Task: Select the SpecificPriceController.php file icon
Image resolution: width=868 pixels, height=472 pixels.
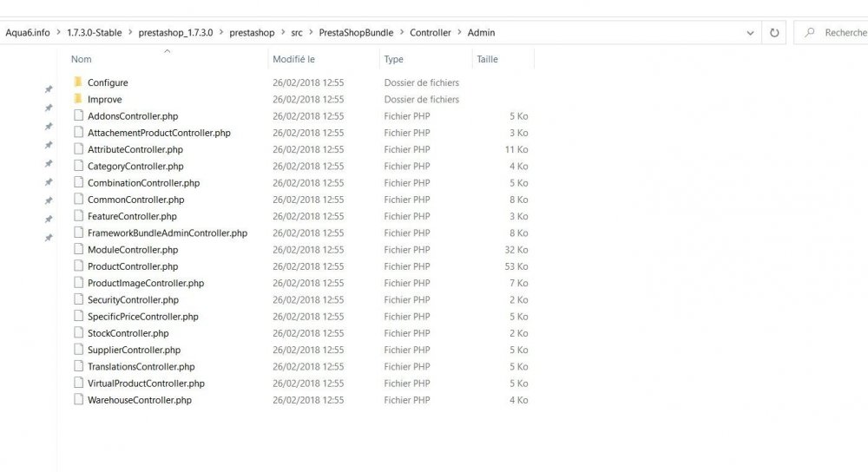Action: pyautogui.click(x=79, y=316)
